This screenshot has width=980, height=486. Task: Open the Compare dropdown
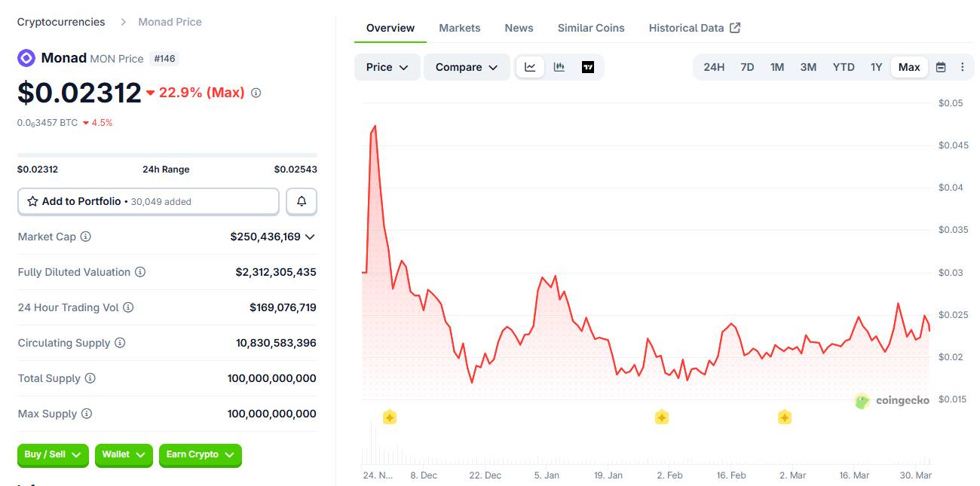(x=466, y=66)
